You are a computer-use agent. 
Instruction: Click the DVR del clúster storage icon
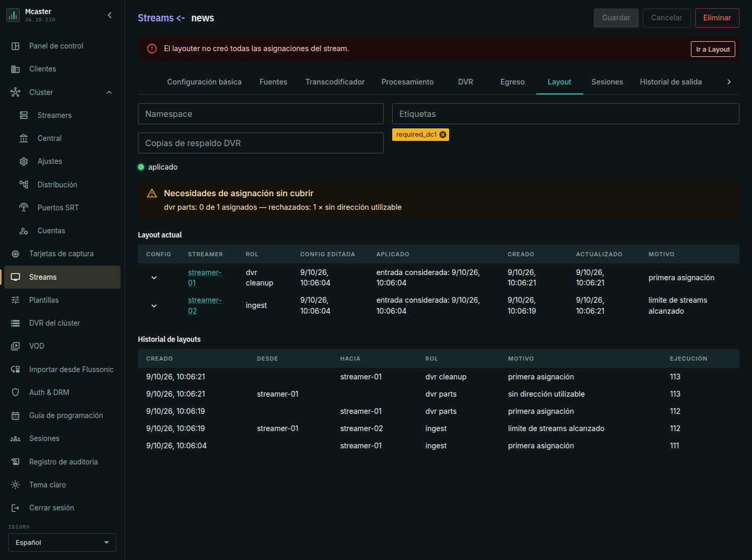(x=16, y=323)
